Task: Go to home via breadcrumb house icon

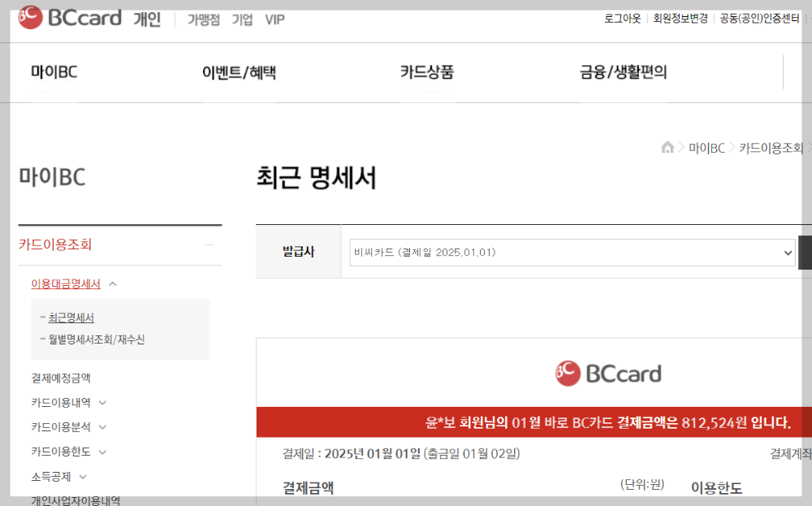Action: coord(667,148)
